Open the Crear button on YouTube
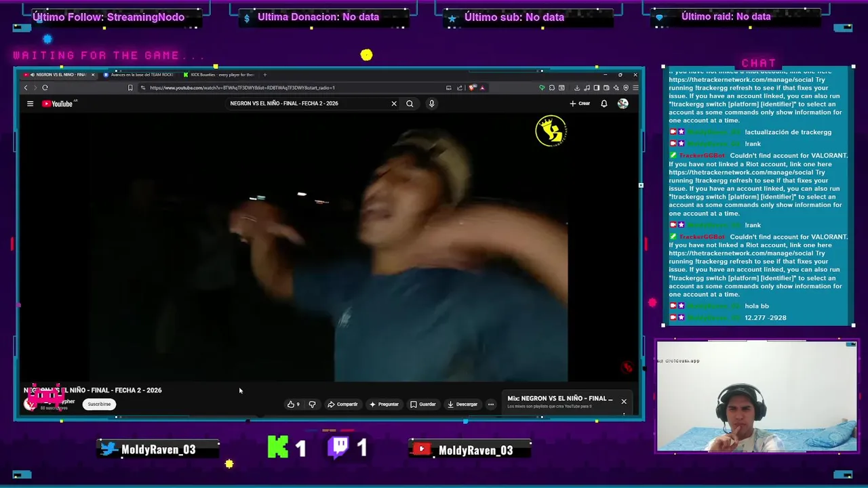 coord(580,104)
